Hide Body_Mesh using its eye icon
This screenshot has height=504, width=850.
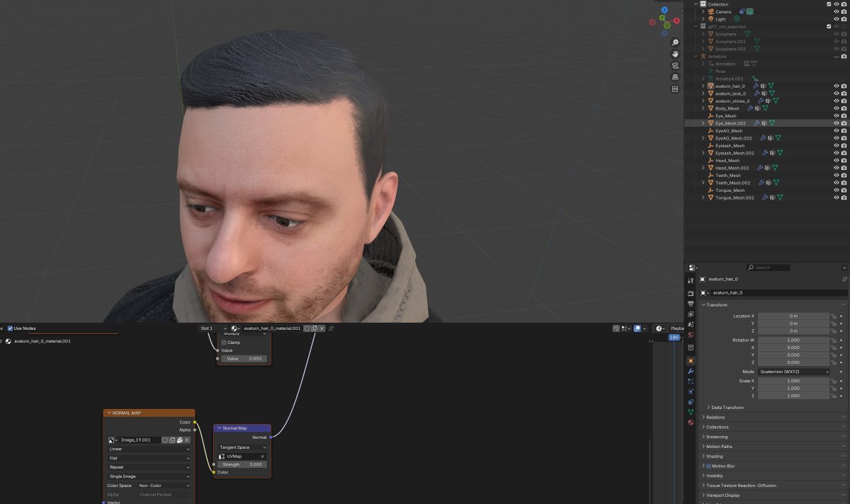836,108
